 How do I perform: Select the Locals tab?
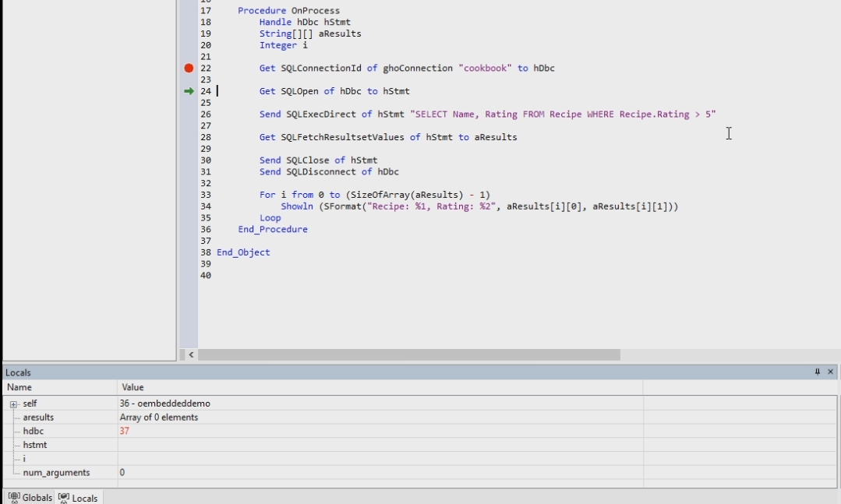[x=84, y=498]
